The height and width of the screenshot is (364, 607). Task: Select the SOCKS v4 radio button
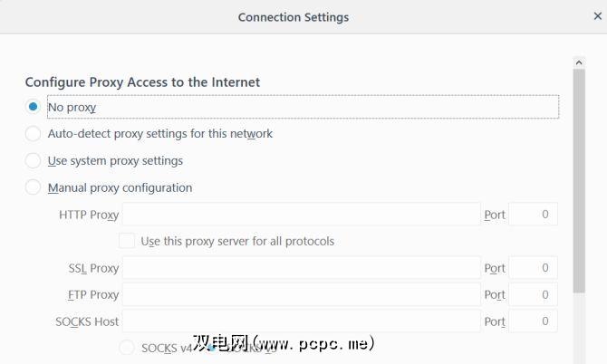coord(127,348)
